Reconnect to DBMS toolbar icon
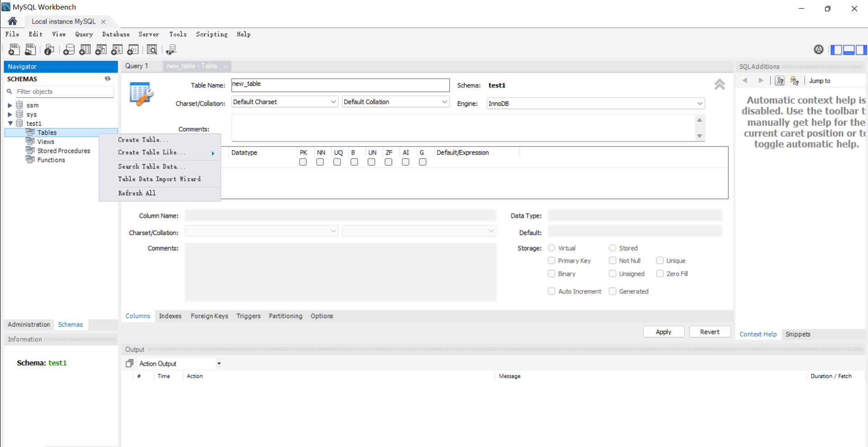868x447 pixels. coord(171,49)
